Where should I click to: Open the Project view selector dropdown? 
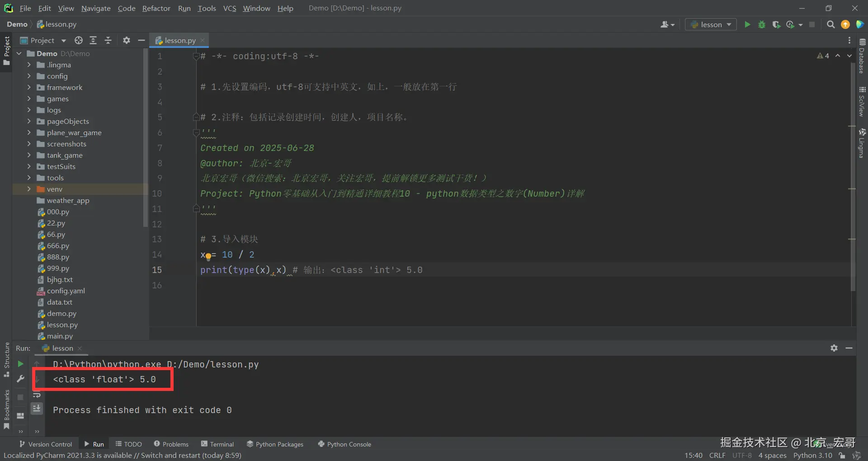click(x=43, y=40)
